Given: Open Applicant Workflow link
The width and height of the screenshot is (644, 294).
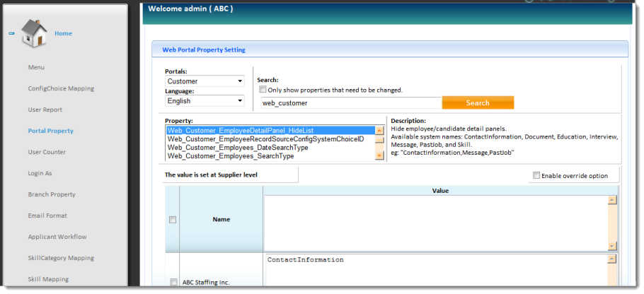Looking at the screenshot, I should [57, 237].
